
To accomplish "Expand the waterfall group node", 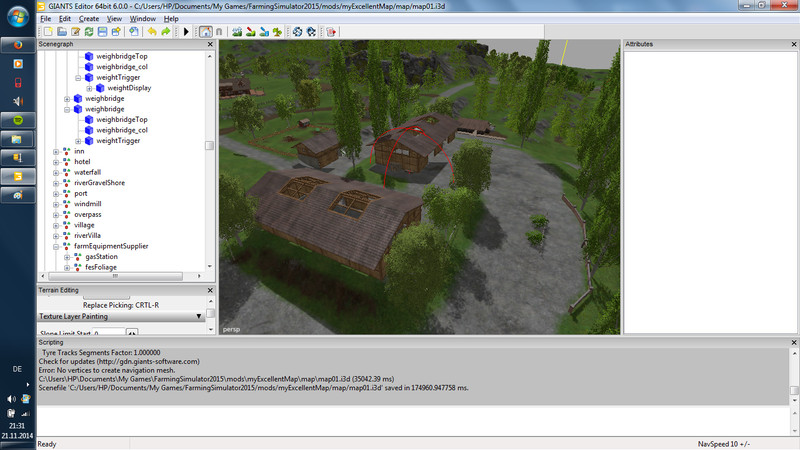I will tap(56, 172).
